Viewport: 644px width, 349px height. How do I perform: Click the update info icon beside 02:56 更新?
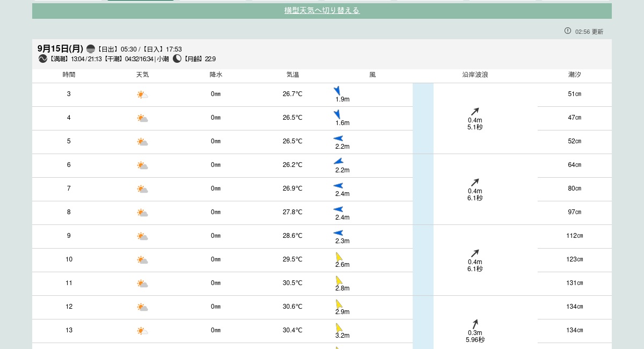click(568, 31)
